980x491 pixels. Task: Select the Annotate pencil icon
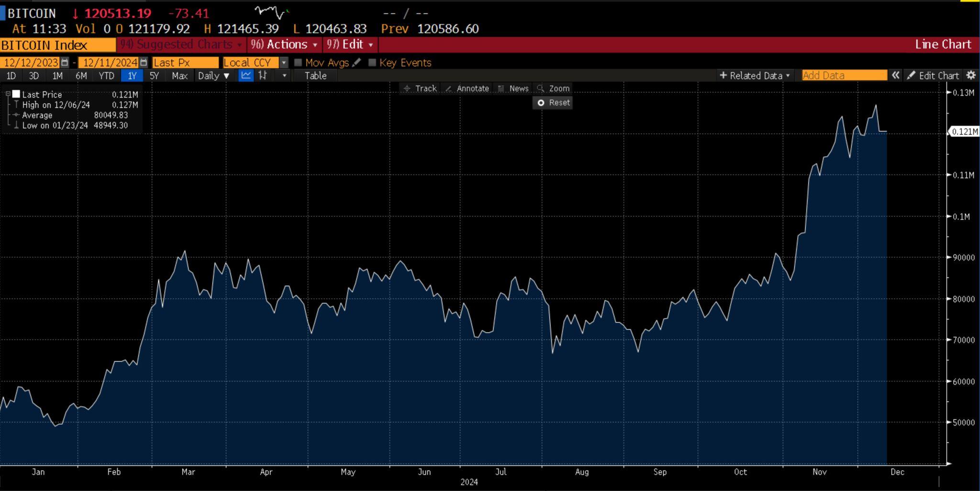449,89
